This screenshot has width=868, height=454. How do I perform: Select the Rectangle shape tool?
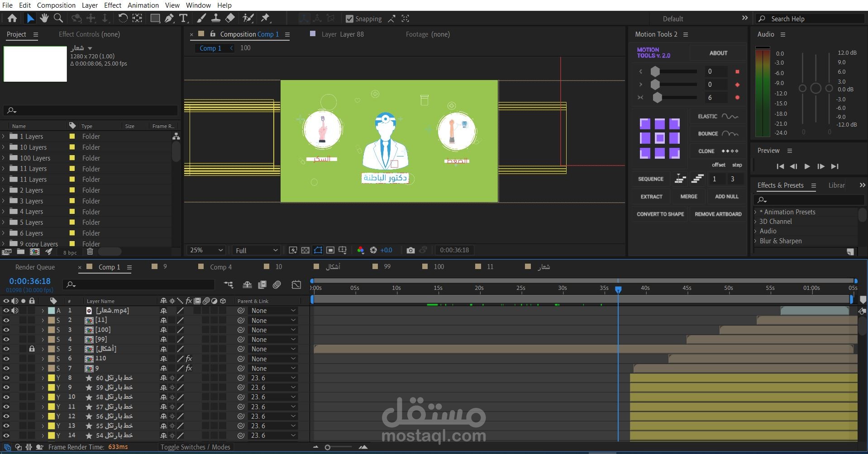point(155,19)
